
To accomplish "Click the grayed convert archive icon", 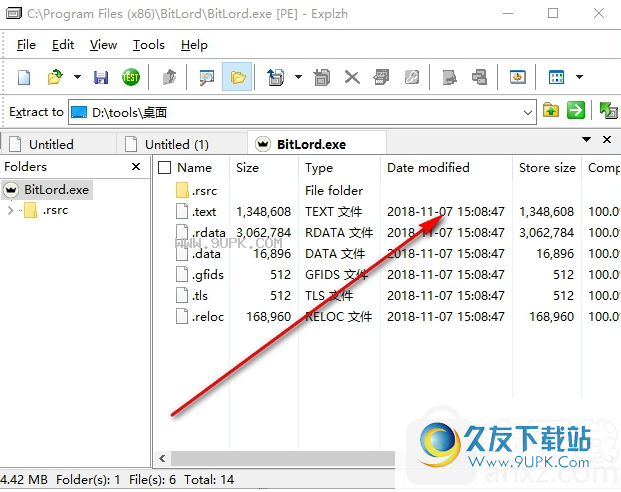I will [449, 77].
